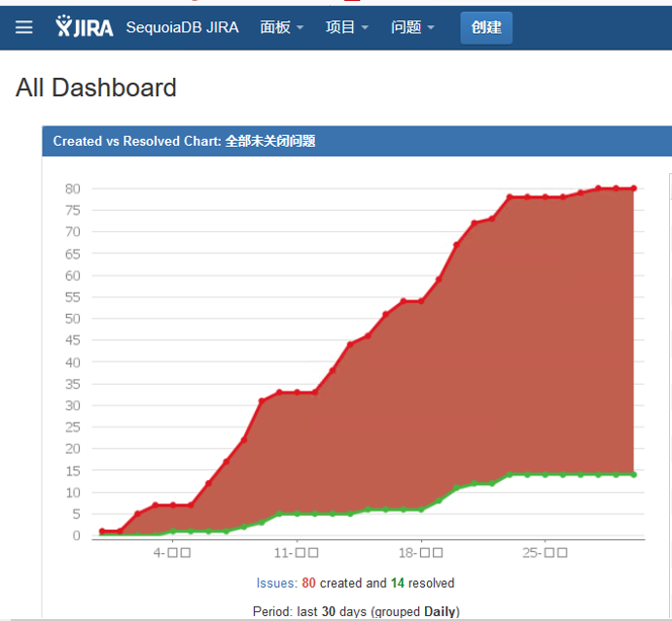The image size is (672, 621).
Task: Expand the 项目 dropdown menu
Action: [x=346, y=27]
